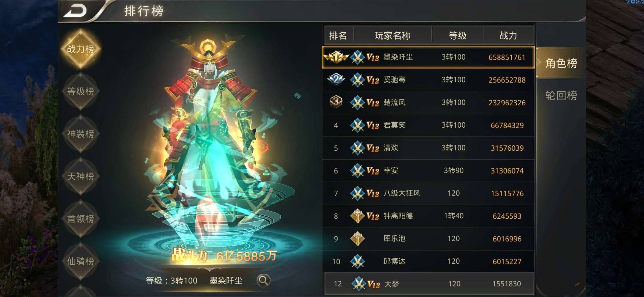Screen dimensions: 644x297
Task: Open the 神装榜 ranking
Action: pyautogui.click(x=81, y=134)
